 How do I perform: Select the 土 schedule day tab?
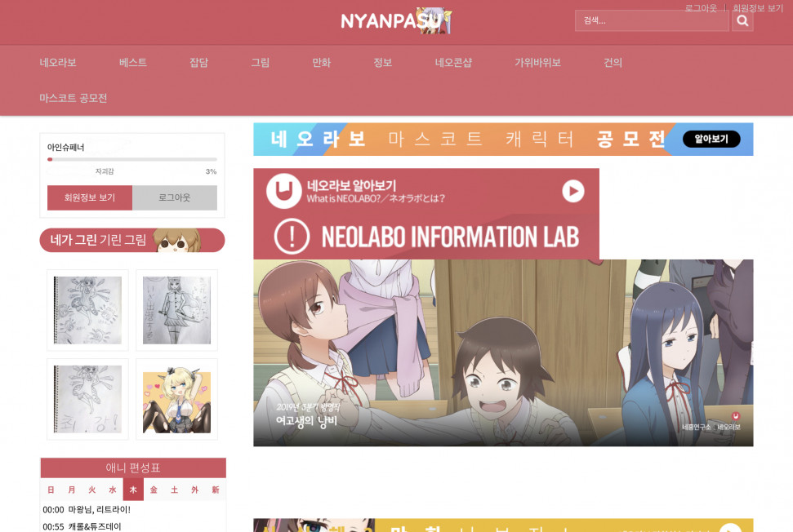pyautogui.click(x=175, y=490)
